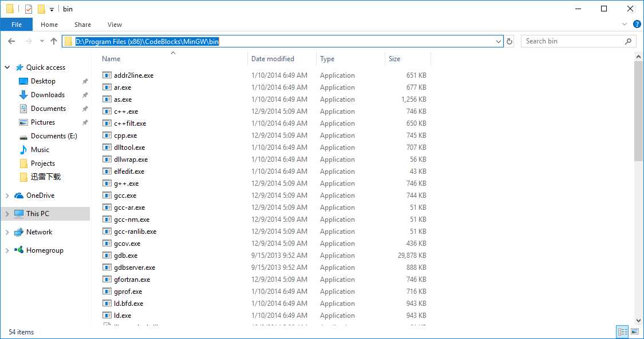Open Pictures in the navigation pane
Image resolution: width=644 pixels, height=339 pixels.
(43, 122)
